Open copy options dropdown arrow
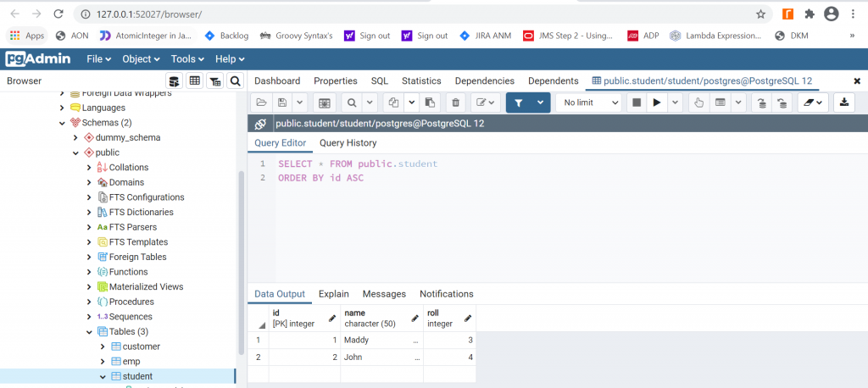 point(411,103)
